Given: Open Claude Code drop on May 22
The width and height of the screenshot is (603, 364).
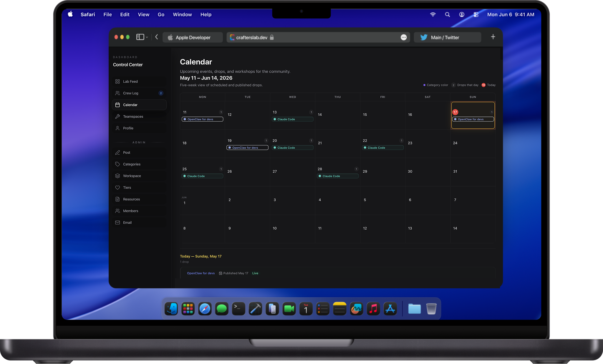Looking at the screenshot, I should coord(383,148).
